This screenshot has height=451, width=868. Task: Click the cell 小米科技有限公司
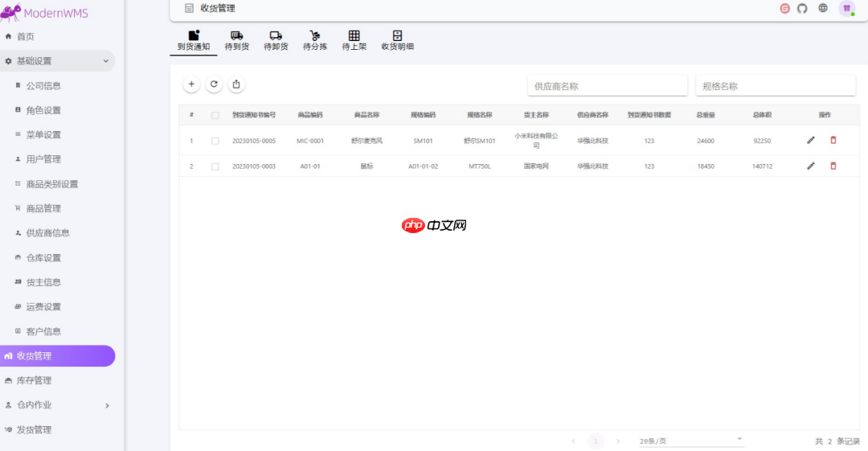[536, 140]
